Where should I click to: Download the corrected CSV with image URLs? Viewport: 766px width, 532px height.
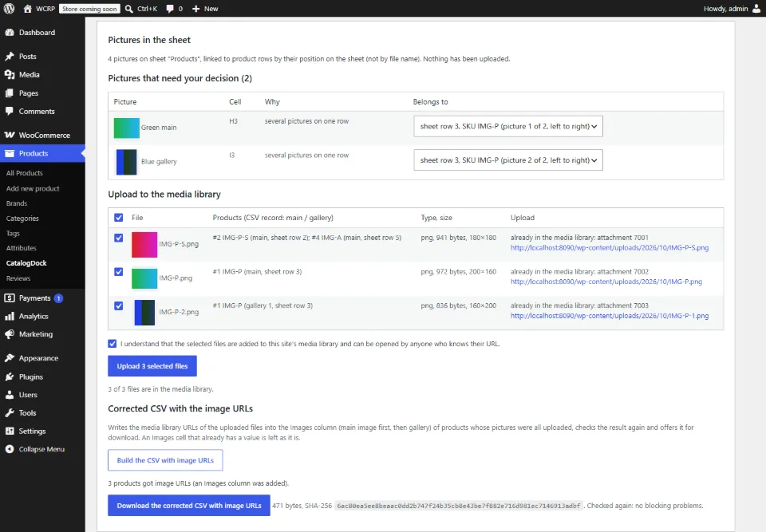[x=189, y=506]
